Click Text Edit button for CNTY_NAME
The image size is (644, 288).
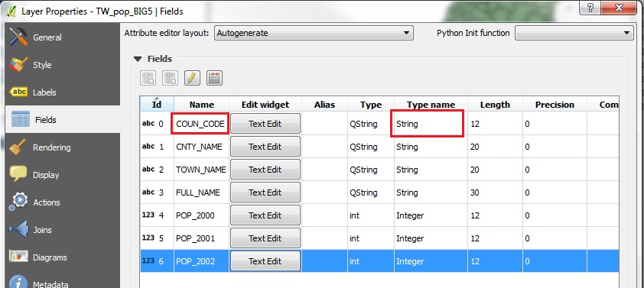click(265, 147)
